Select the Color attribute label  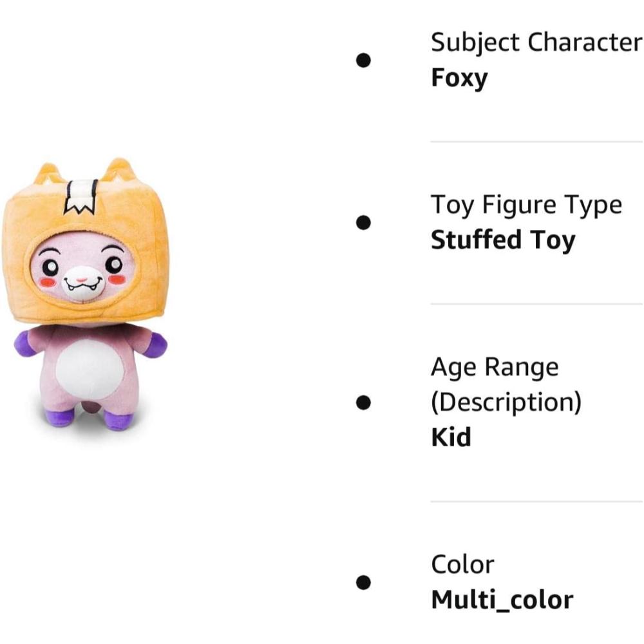coord(462,565)
